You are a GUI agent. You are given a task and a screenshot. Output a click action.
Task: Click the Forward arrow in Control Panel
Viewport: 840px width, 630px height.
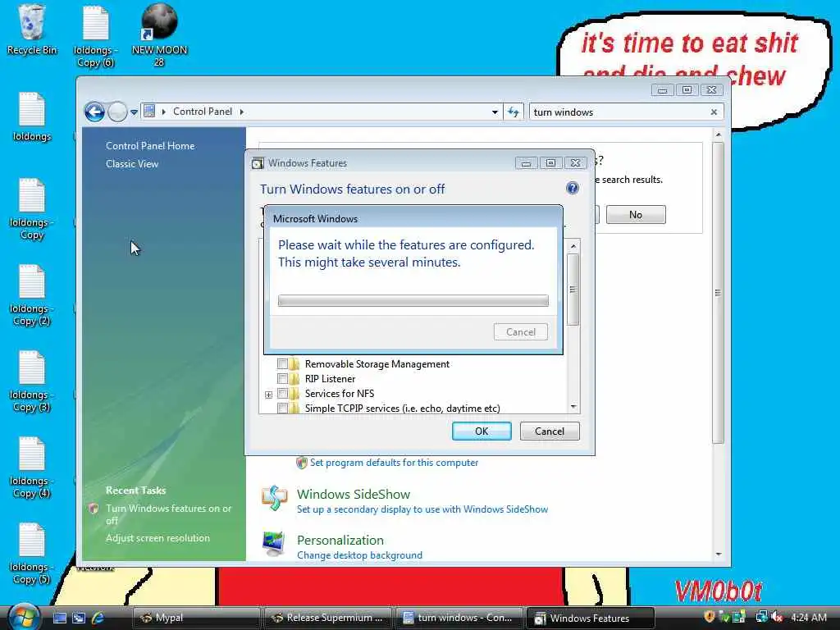point(117,112)
